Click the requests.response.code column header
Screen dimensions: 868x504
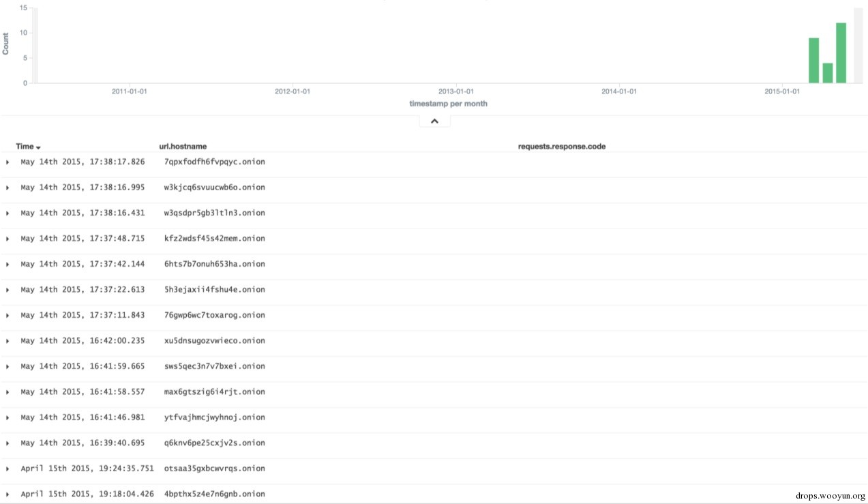point(562,147)
